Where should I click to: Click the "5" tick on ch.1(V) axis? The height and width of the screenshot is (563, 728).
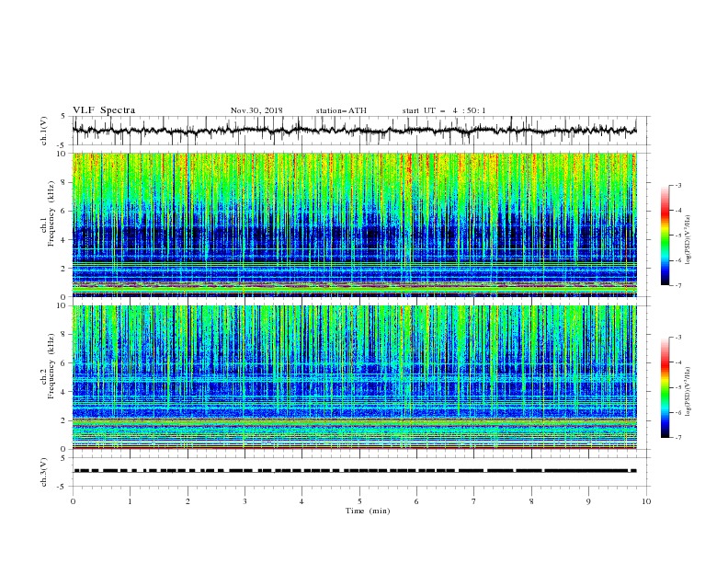64,117
